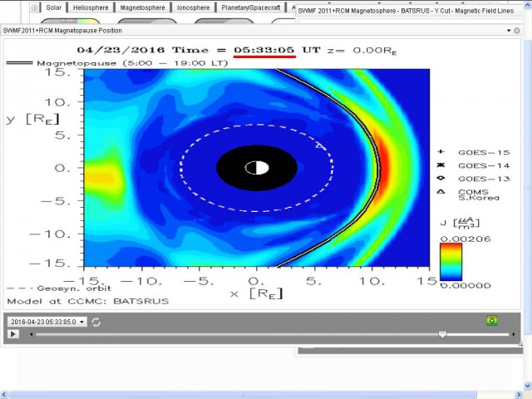Image resolution: width=532 pixels, height=399 pixels.
Task: Open the Magnetopause Position panel menu arrow
Action: pyautogui.click(x=509, y=30)
